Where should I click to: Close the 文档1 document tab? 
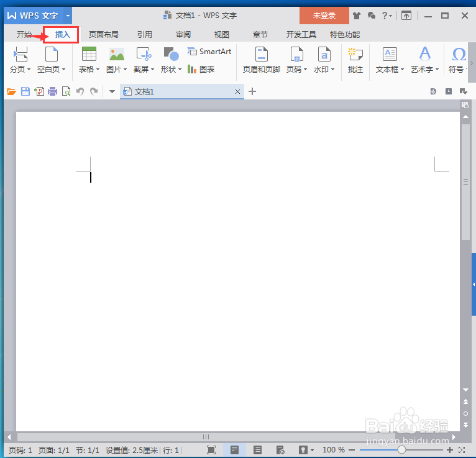tap(238, 91)
